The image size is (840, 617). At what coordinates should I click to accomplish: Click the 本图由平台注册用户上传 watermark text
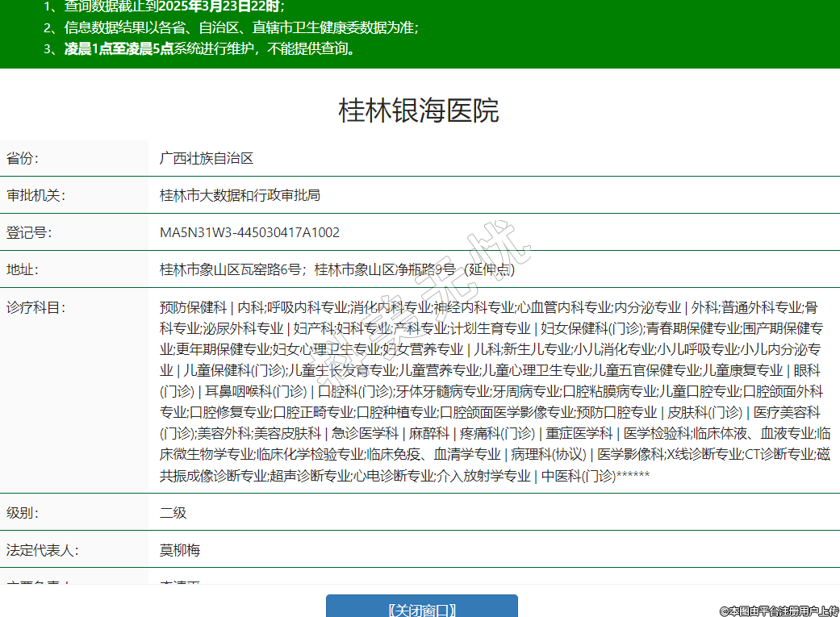coord(779,611)
